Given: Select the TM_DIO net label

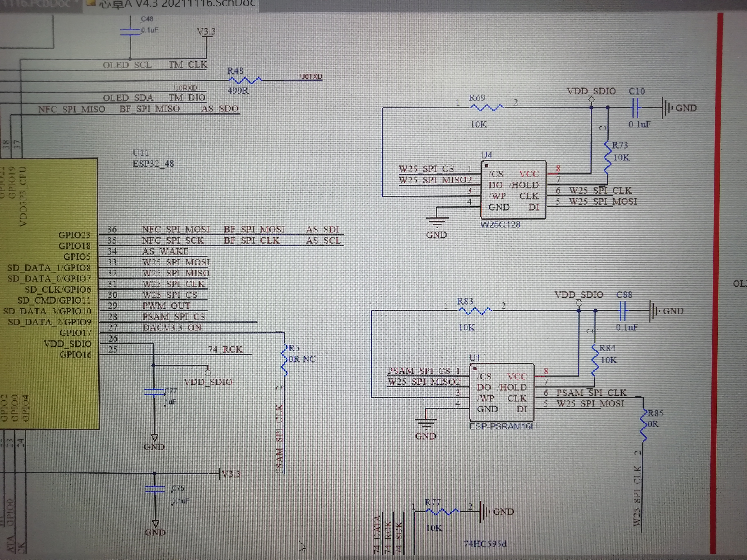Looking at the screenshot, I should pos(187,98).
